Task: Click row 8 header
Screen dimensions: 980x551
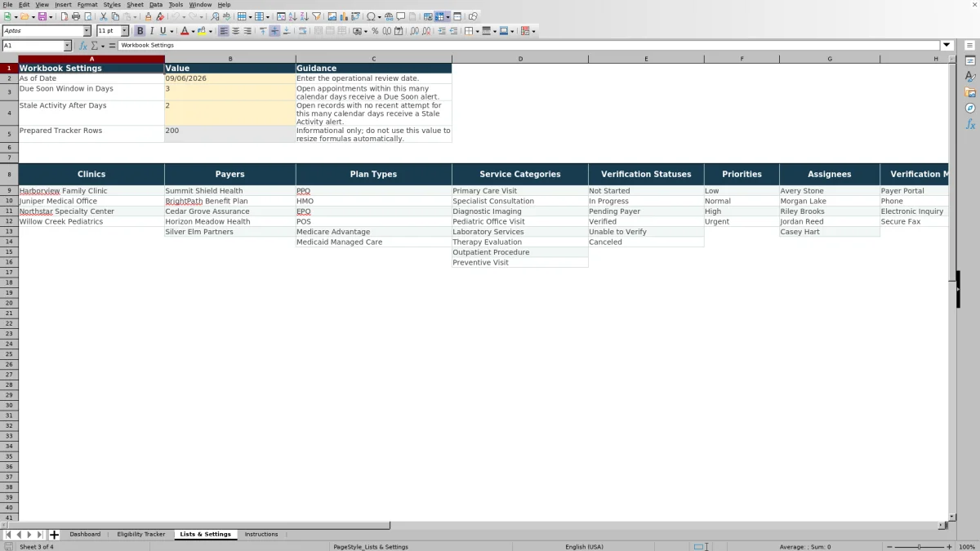Action: 9,174
